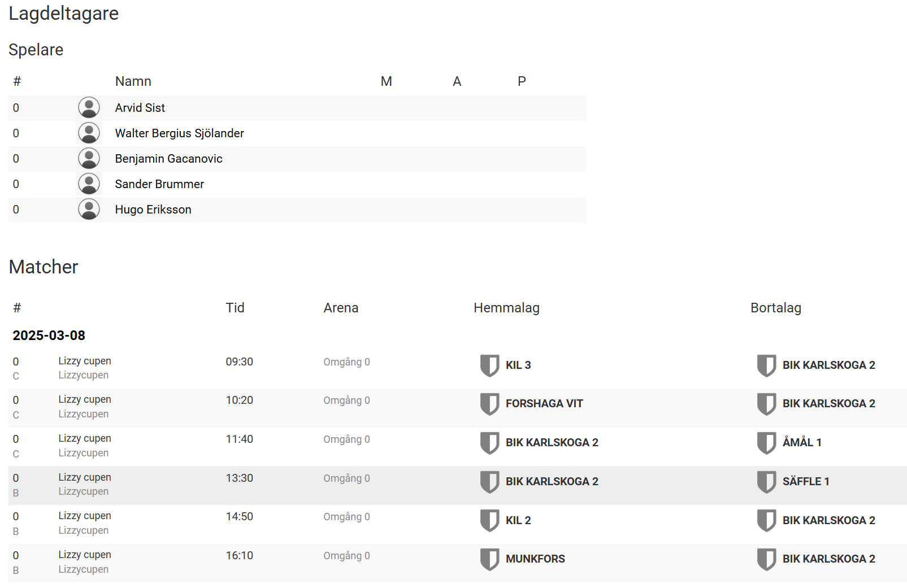
Task: Click the Säffle 1 team shield icon
Action: click(x=766, y=482)
